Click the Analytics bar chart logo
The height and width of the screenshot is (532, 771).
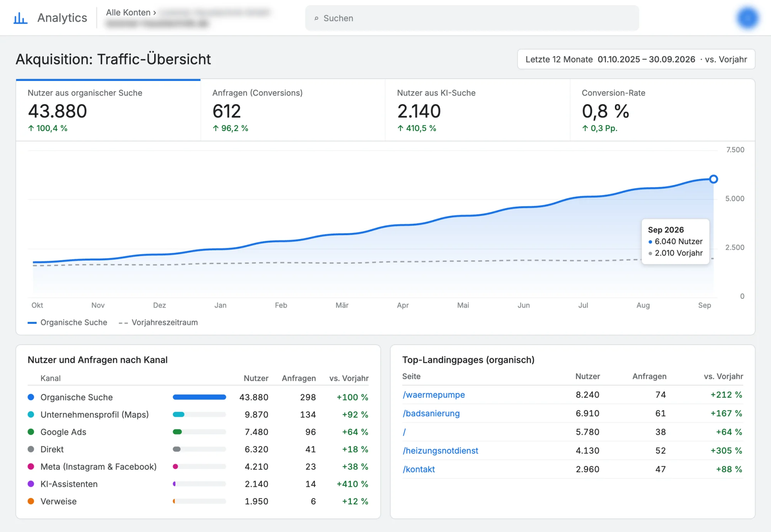20,18
